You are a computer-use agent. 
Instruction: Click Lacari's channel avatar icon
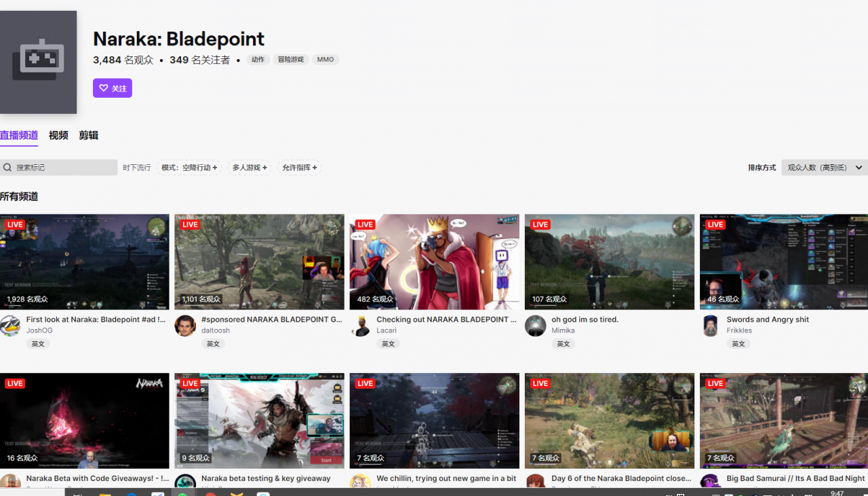(x=360, y=326)
